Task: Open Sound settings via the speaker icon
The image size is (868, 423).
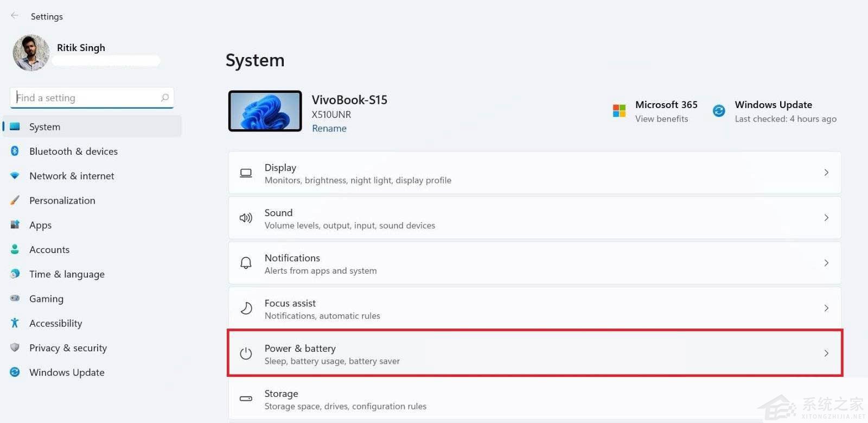Action: point(246,218)
